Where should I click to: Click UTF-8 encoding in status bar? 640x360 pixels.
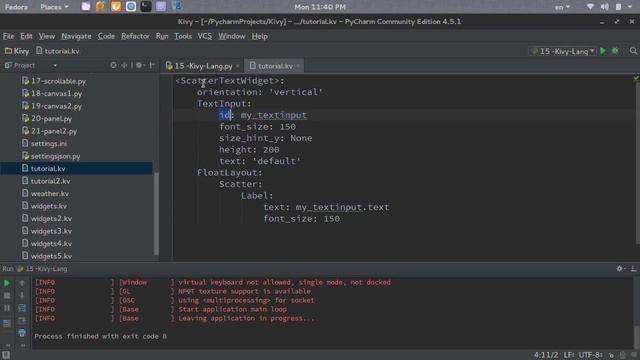590,355
